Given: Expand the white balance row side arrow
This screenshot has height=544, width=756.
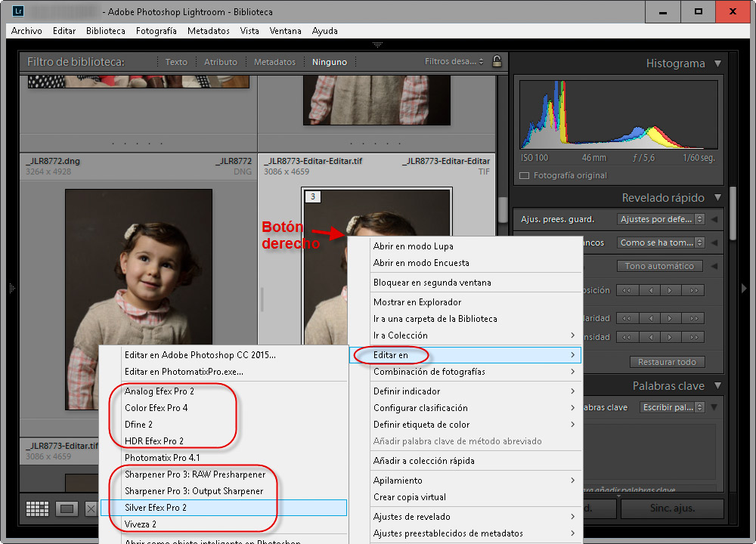Looking at the screenshot, I should click(x=714, y=243).
